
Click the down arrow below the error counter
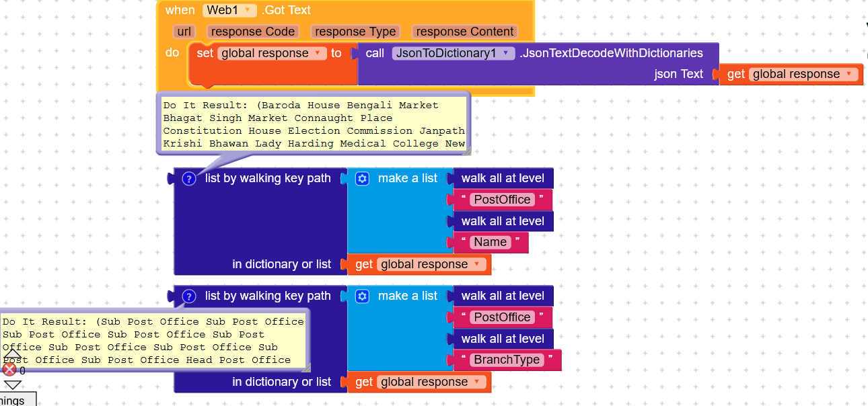(x=12, y=384)
